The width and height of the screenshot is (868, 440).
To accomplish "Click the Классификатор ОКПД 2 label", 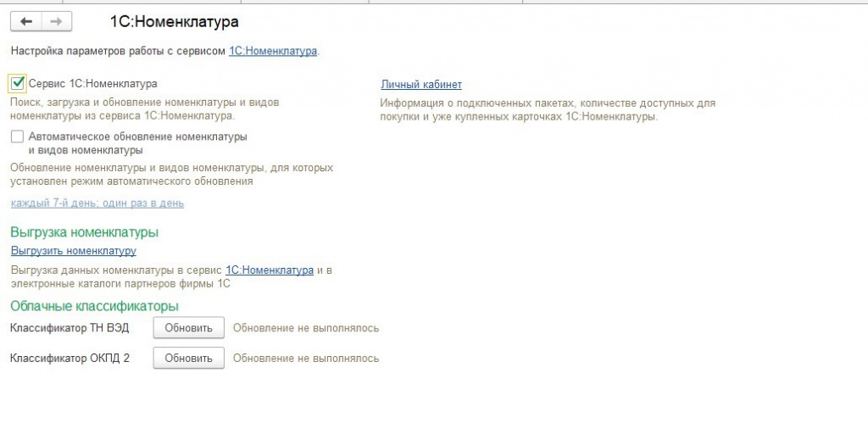I will (x=70, y=358).
